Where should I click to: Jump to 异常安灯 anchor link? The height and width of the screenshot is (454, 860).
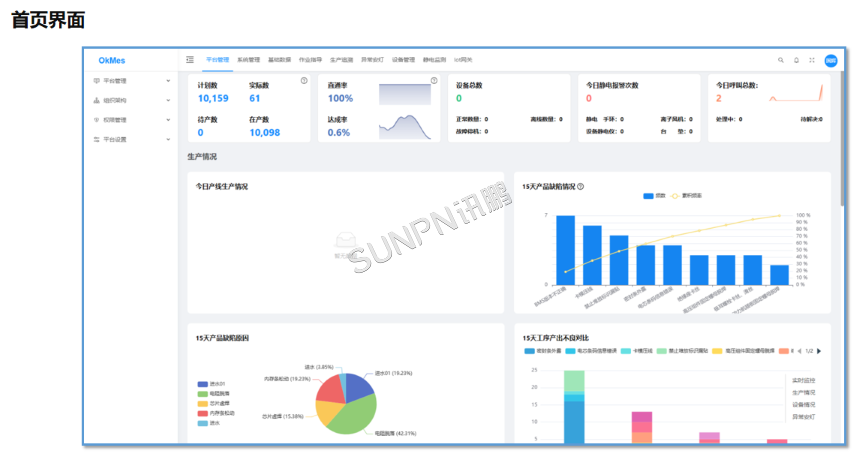point(804,417)
